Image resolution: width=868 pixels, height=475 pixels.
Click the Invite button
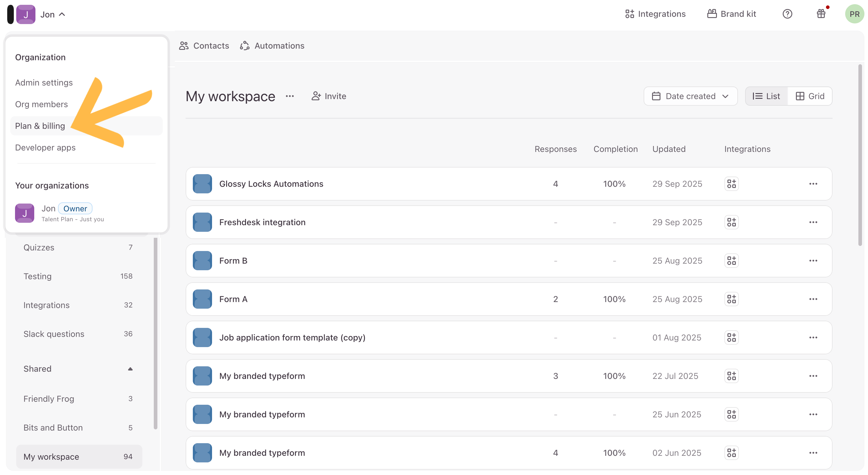pyautogui.click(x=329, y=96)
